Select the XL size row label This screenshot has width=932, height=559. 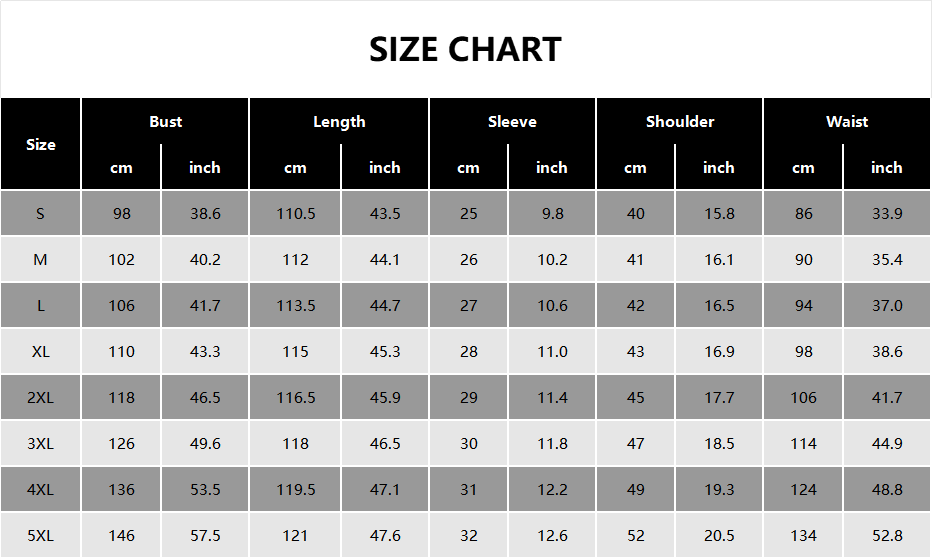pos(41,351)
